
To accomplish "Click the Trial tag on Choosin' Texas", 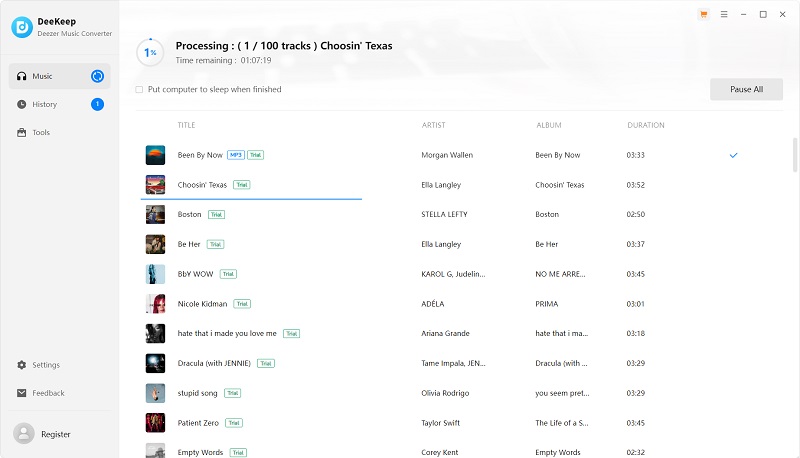I will coord(242,185).
